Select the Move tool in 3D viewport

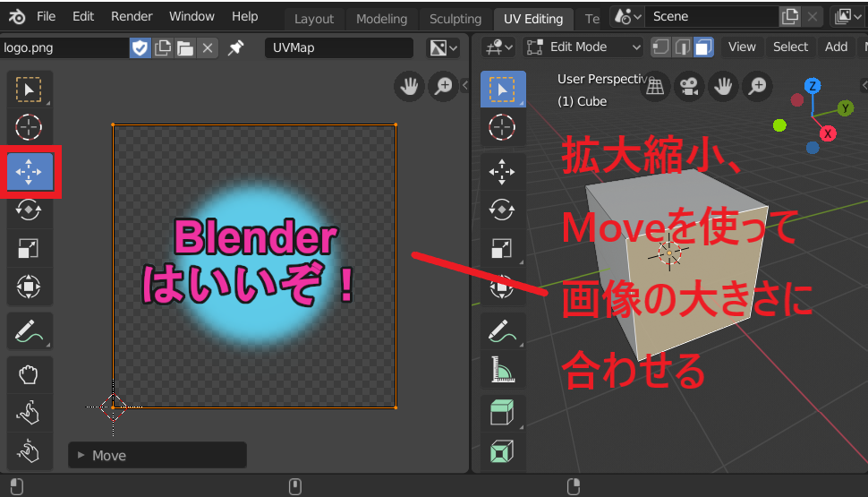click(x=503, y=172)
